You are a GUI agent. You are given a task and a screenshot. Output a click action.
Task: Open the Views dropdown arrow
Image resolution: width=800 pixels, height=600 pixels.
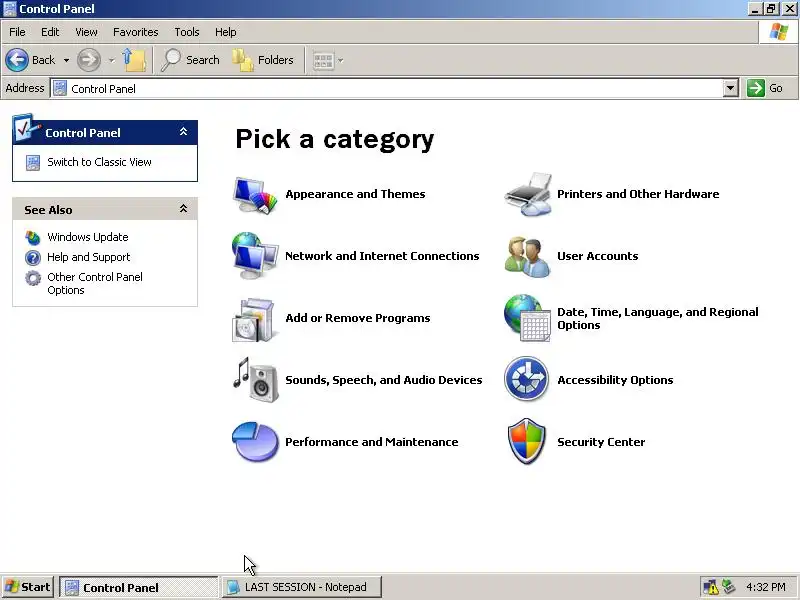pyautogui.click(x=340, y=61)
